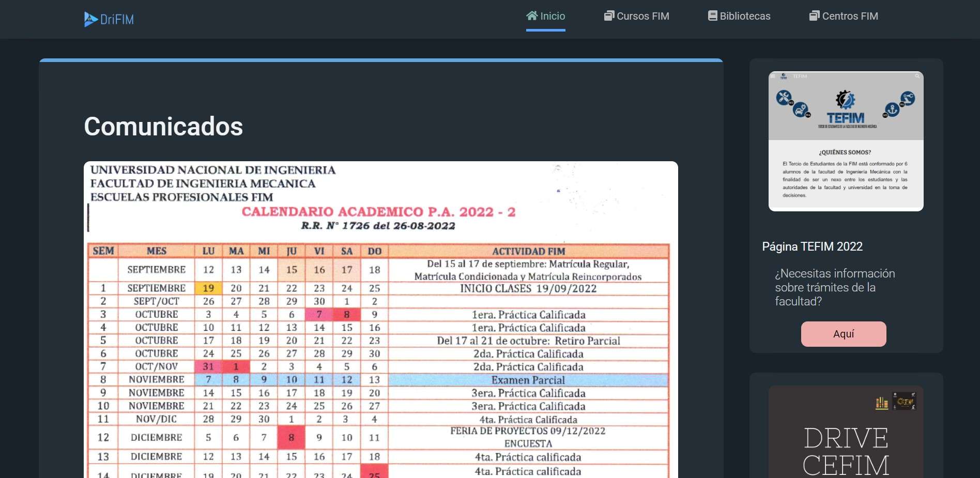980x478 pixels.
Task: Click the yellow books icon on Drive card
Action: point(881,403)
